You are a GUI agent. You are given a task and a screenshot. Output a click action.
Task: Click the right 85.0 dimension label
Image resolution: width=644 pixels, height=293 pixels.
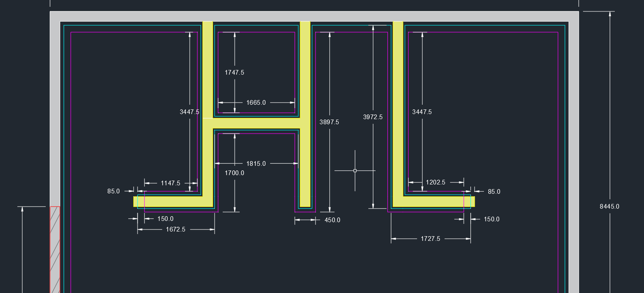coord(494,192)
